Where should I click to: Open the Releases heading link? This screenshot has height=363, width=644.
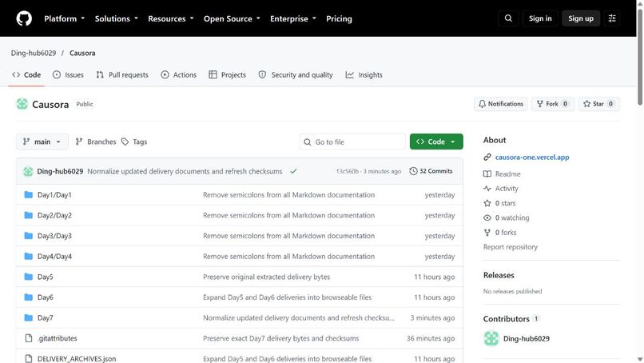point(499,275)
